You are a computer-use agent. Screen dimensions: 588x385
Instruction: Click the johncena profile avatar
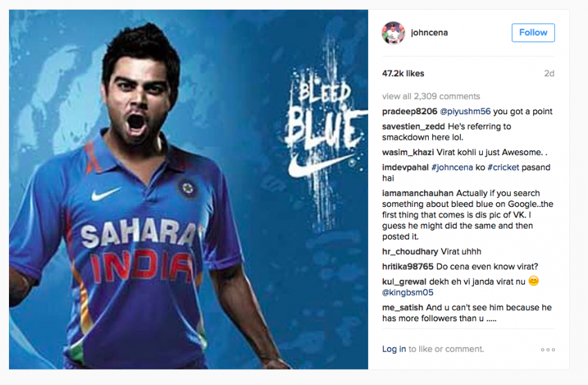click(394, 33)
